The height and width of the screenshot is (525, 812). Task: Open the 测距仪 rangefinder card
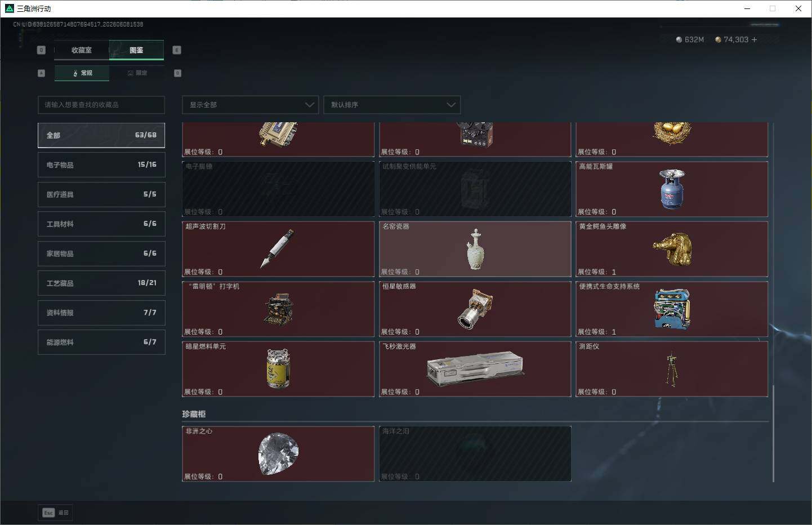point(672,369)
